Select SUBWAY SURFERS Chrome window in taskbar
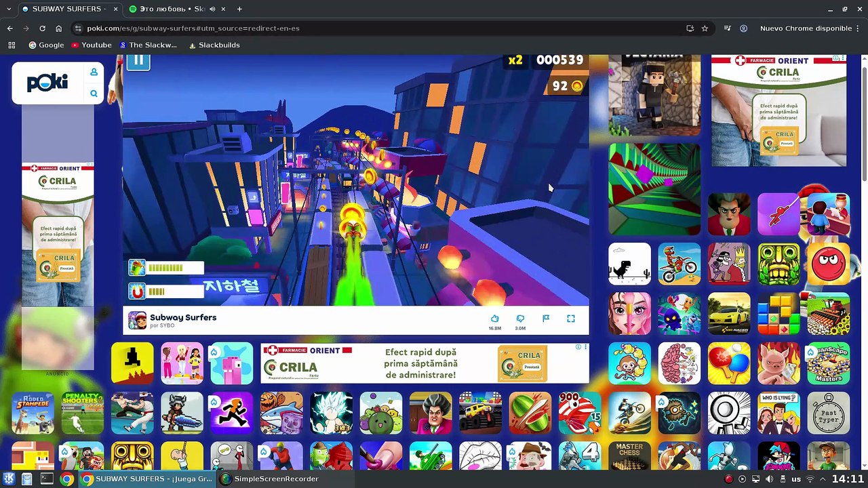This screenshot has height=488, width=868. click(x=146, y=479)
